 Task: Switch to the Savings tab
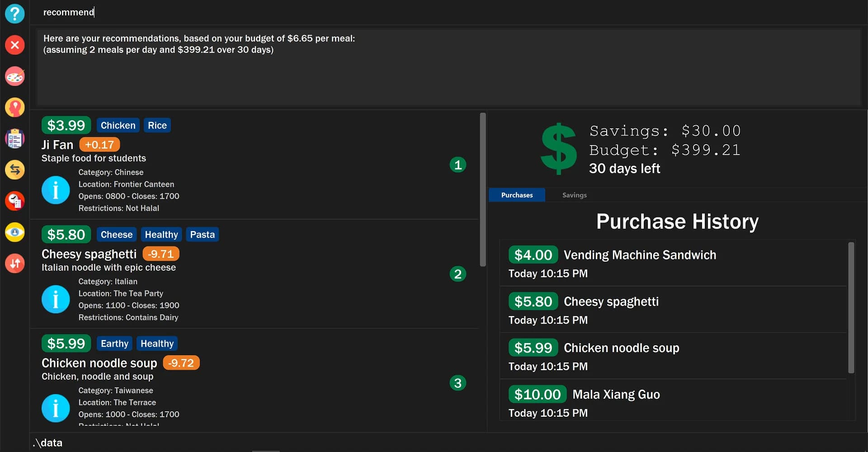pos(574,195)
